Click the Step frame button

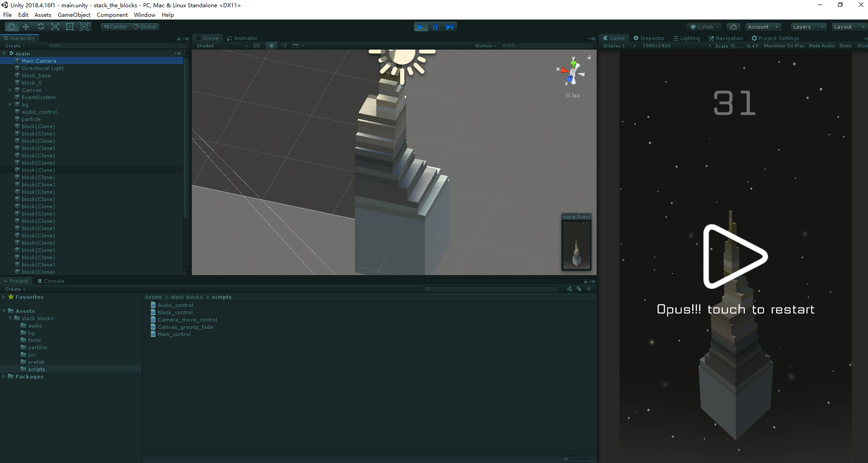[x=449, y=26]
